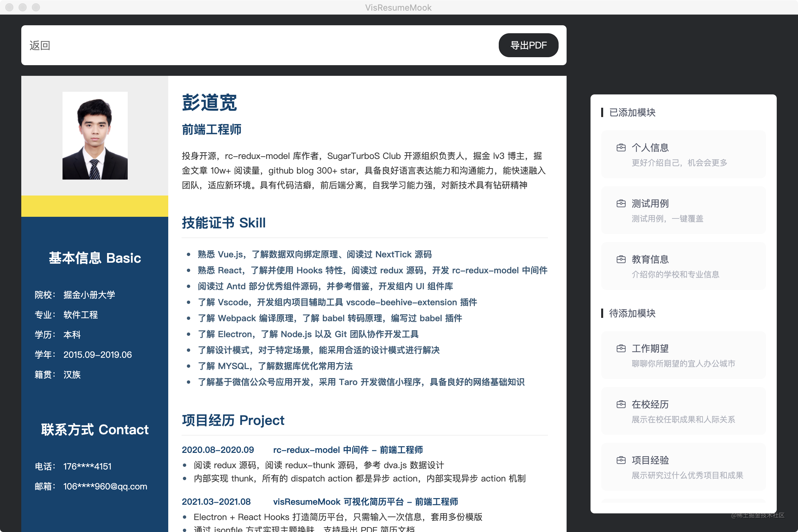Click briefcase icon beside 教育信息

pyautogui.click(x=621, y=260)
